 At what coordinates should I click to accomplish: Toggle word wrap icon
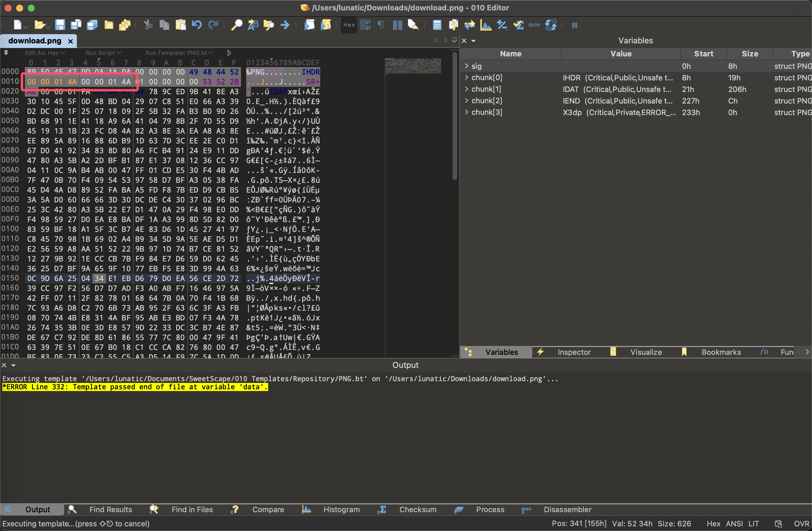365,25
